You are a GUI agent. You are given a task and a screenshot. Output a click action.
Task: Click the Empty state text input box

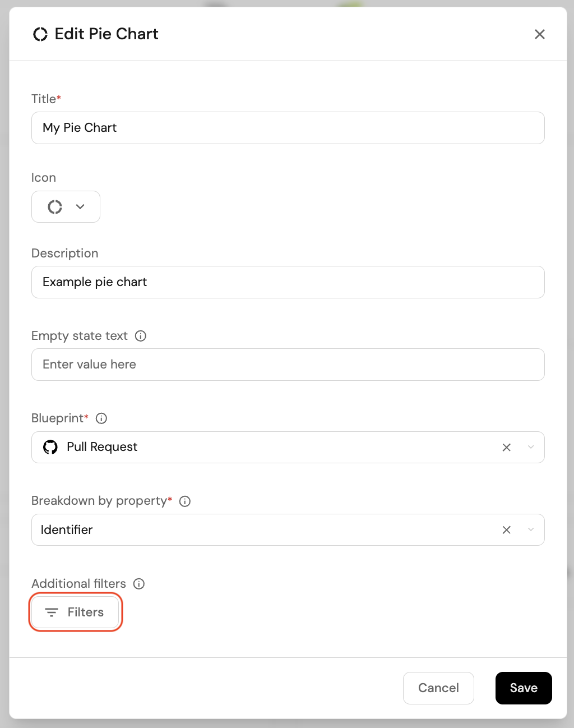(288, 365)
